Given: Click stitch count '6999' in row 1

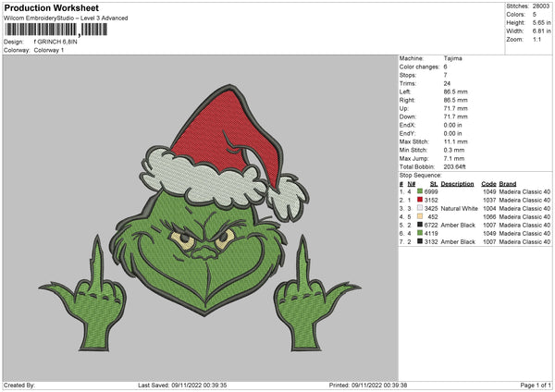Looking at the screenshot, I should point(431,191).
